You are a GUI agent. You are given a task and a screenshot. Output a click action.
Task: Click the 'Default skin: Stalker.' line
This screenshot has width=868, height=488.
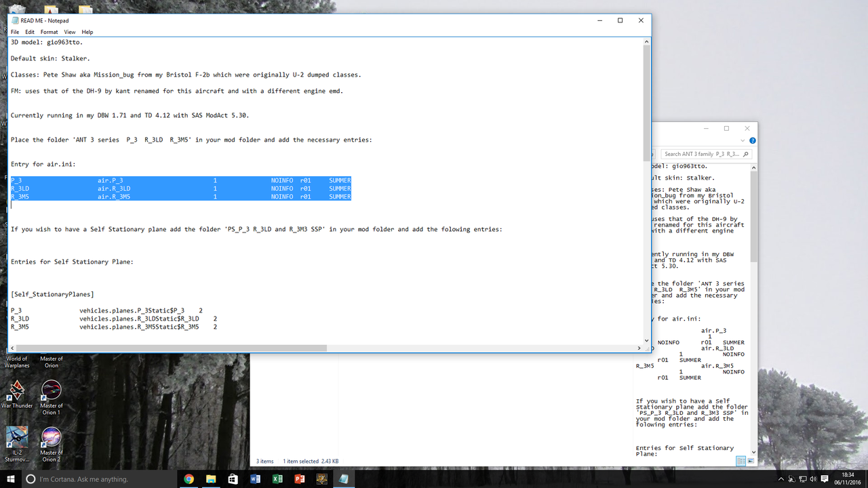pyautogui.click(x=50, y=58)
